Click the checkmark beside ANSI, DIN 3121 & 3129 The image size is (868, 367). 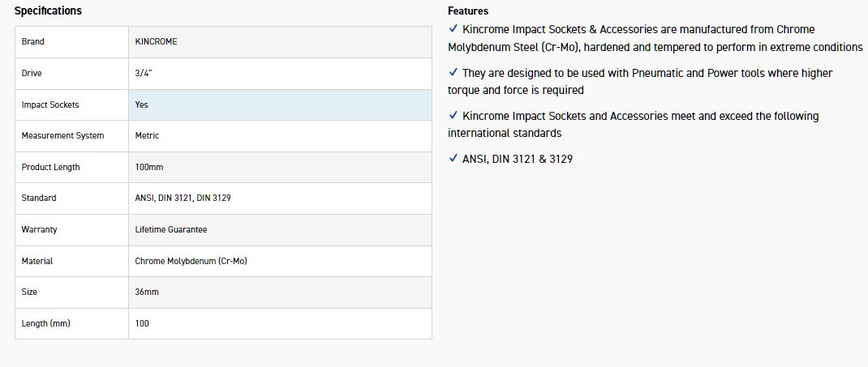pyautogui.click(x=453, y=159)
